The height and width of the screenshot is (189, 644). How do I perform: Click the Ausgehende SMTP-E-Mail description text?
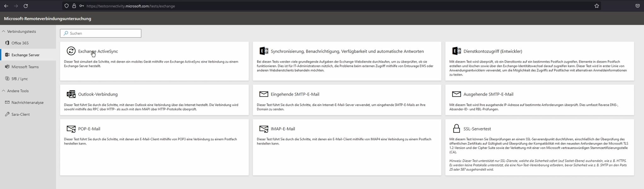[534, 107]
